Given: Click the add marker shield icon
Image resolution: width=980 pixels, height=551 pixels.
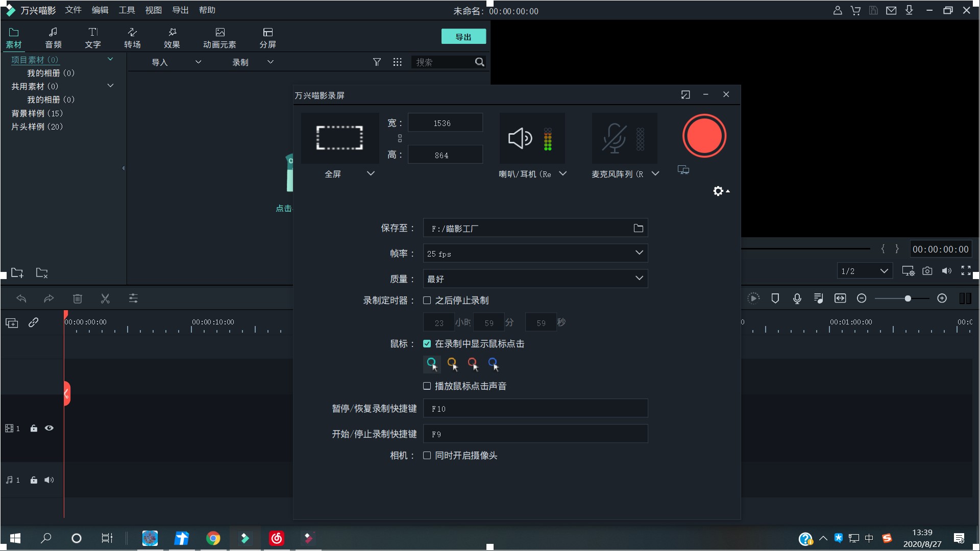Looking at the screenshot, I should pos(775,298).
